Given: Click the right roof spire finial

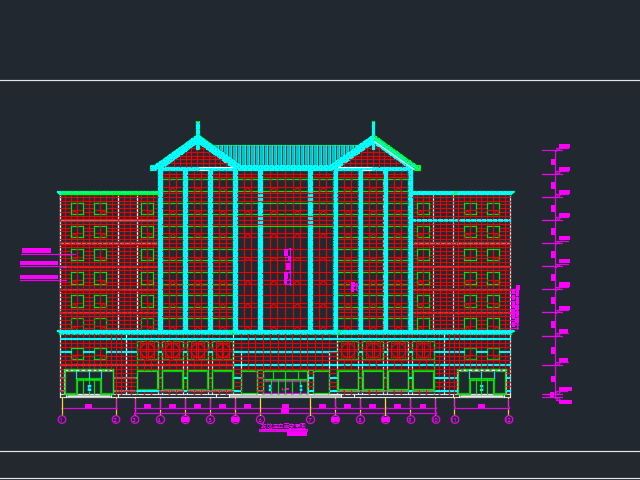Looking at the screenshot, I should click(373, 128).
